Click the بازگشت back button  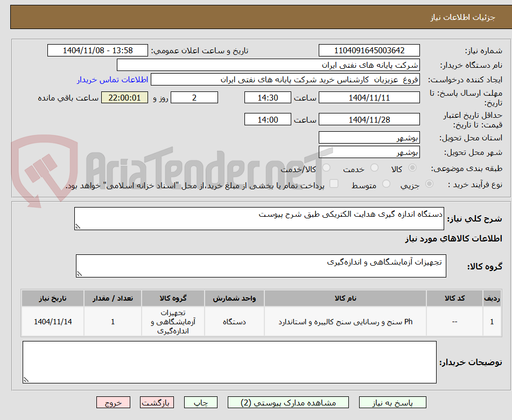[x=157, y=402]
